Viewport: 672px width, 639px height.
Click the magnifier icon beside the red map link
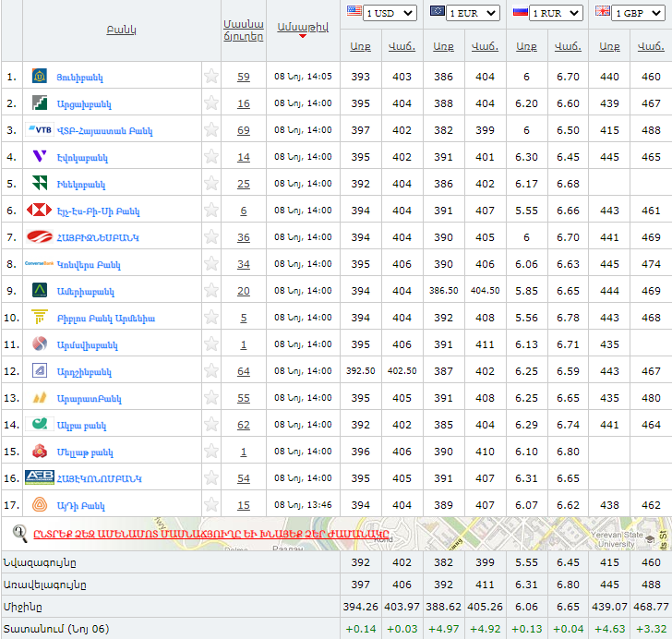tap(19, 534)
